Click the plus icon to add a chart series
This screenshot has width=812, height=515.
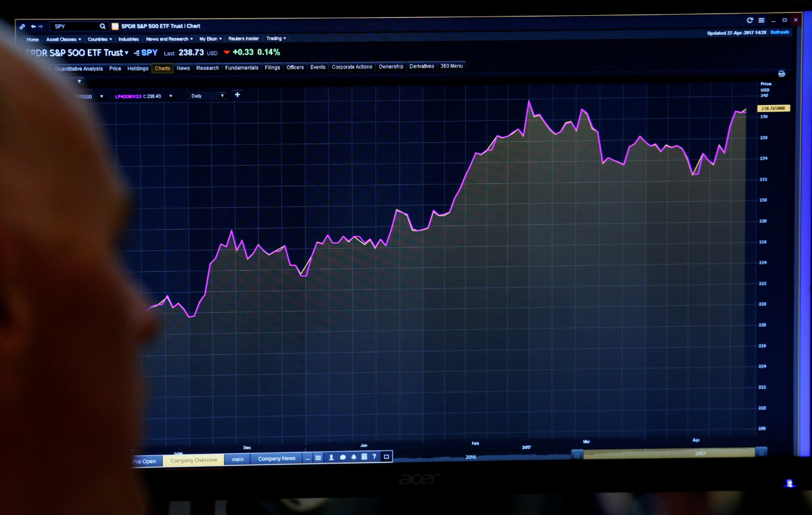coord(237,95)
